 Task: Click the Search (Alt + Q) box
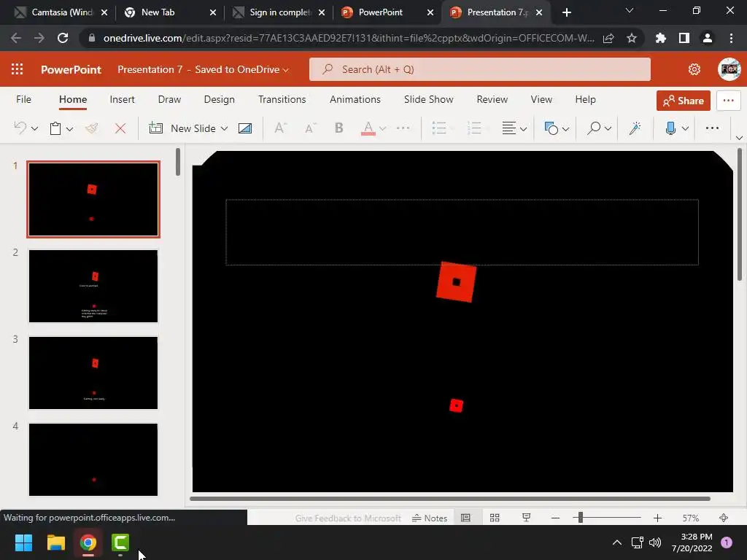point(480,69)
